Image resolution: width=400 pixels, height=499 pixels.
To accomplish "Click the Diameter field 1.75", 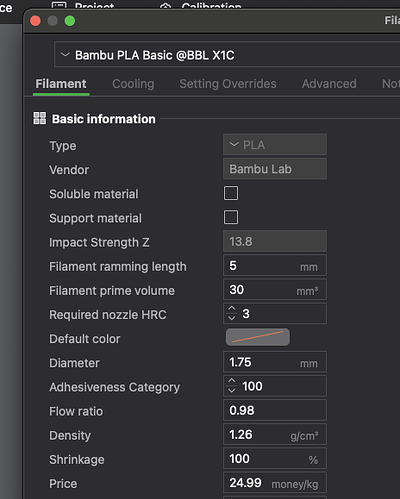I will pos(275,362).
